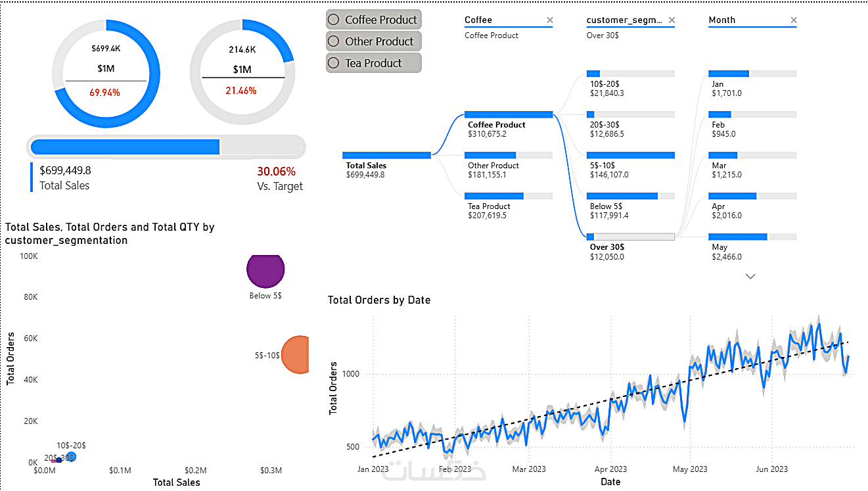Viewport: 868px width, 491px height.
Task: Click the Coffee Product bar node
Action: (x=508, y=114)
